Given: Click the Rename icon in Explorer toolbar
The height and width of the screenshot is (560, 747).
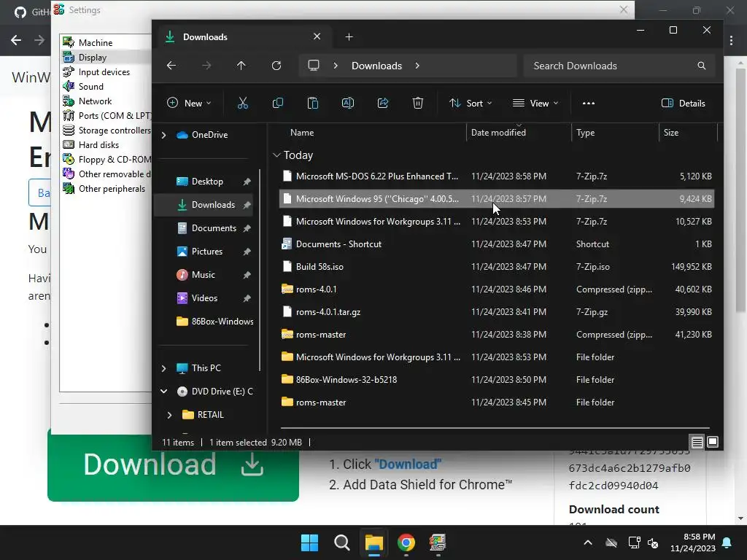Looking at the screenshot, I should click(348, 103).
